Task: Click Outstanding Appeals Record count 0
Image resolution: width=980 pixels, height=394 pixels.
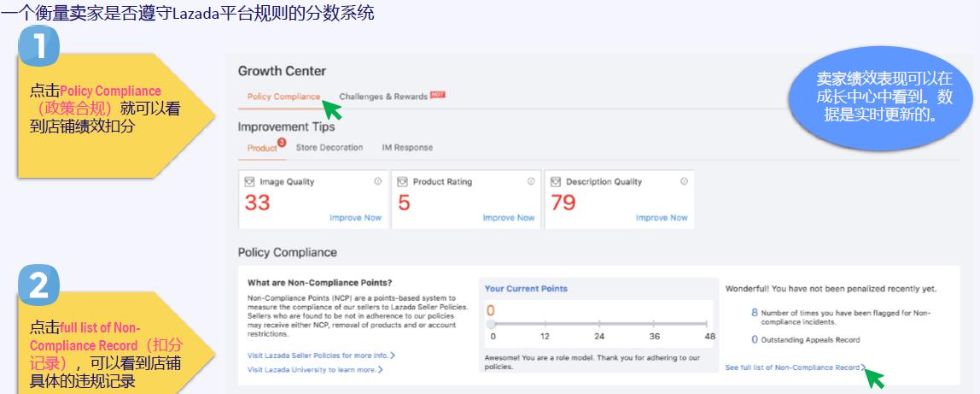Action: 755,339
